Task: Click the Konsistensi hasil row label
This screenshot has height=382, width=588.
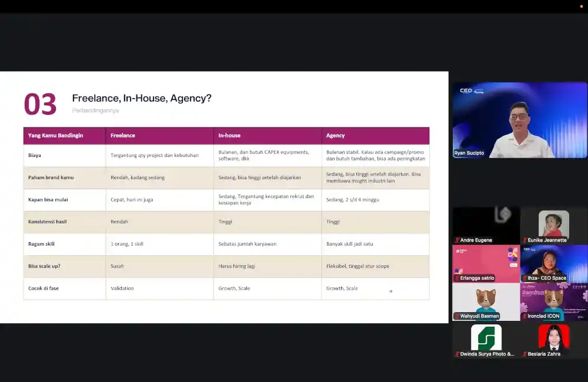Action: [x=47, y=222]
